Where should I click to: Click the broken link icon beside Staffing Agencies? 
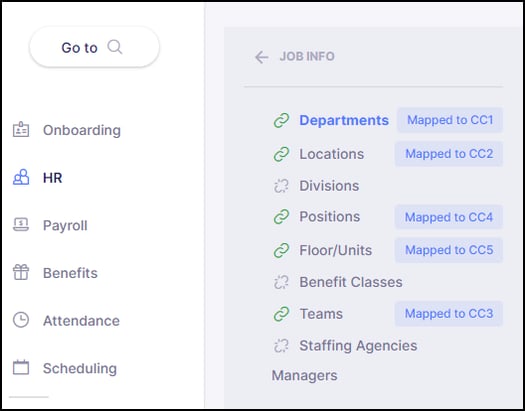[x=281, y=346]
